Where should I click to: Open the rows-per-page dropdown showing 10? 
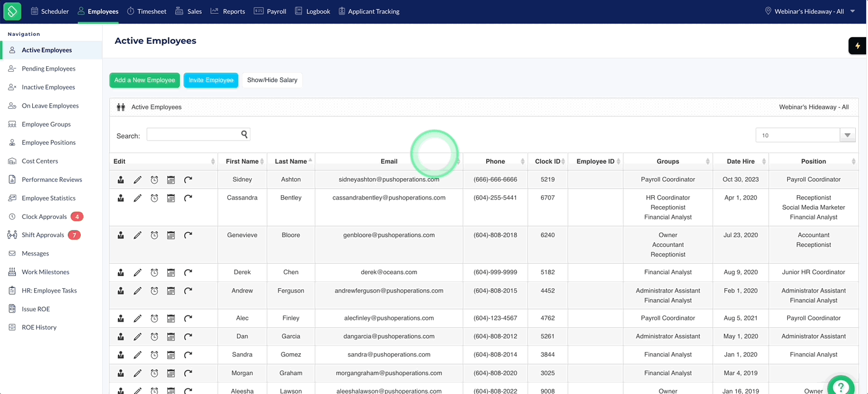(805, 135)
